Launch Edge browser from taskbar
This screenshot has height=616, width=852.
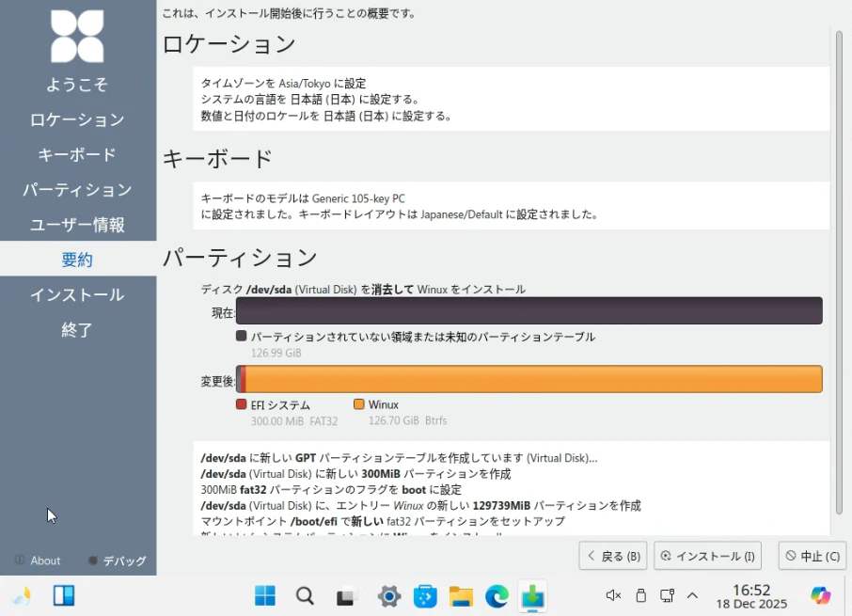click(497, 596)
